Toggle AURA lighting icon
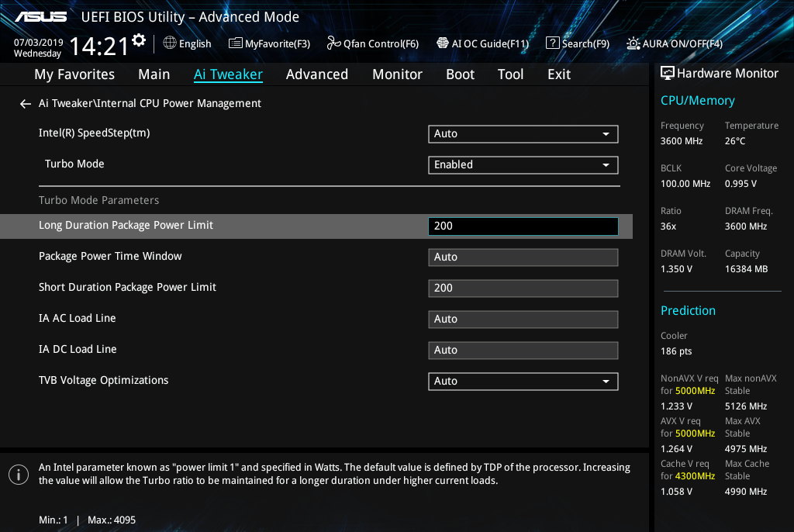 (633, 43)
